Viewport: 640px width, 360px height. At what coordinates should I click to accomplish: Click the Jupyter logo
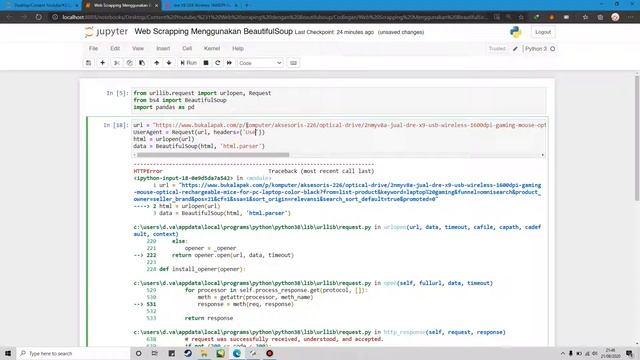point(106,32)
